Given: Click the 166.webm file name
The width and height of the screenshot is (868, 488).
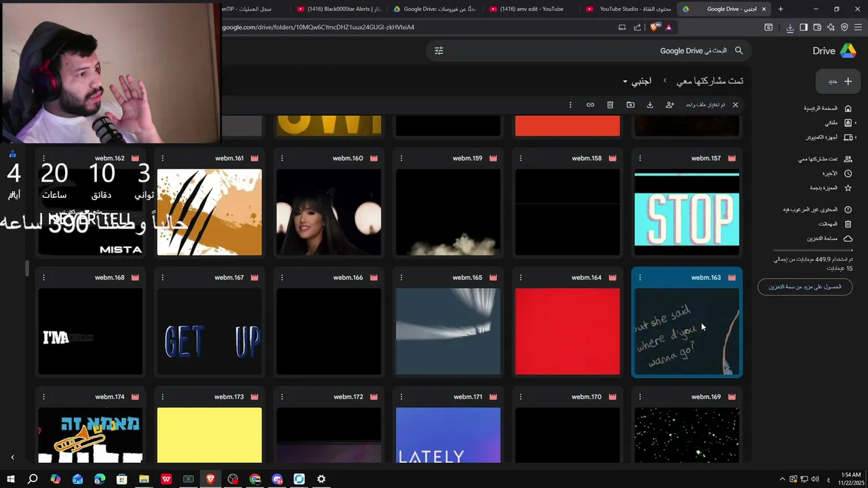Looking at the screenshot, I should pyautogui.click(x=348, y=278).
